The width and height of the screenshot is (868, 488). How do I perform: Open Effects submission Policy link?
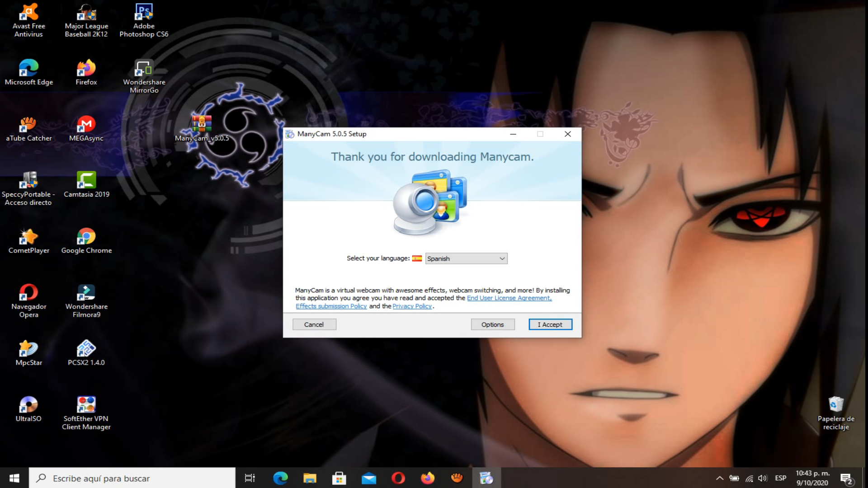point(331,306)
